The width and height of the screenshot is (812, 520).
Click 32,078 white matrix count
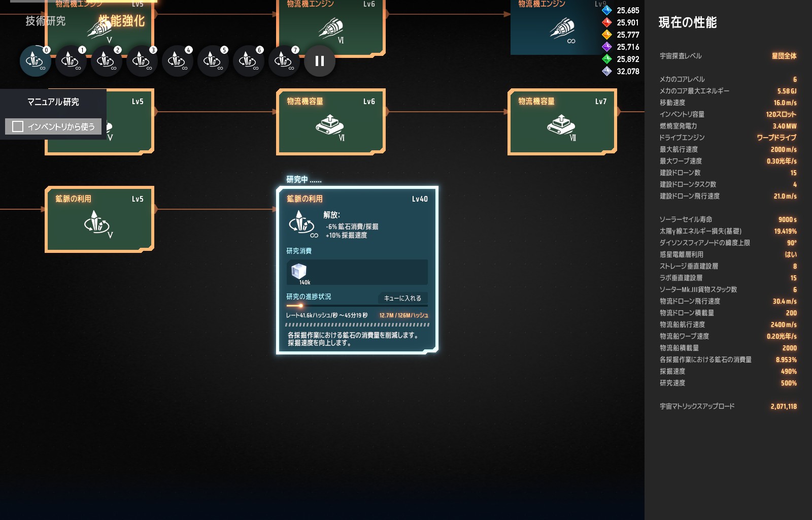click(x=628, y=71)
